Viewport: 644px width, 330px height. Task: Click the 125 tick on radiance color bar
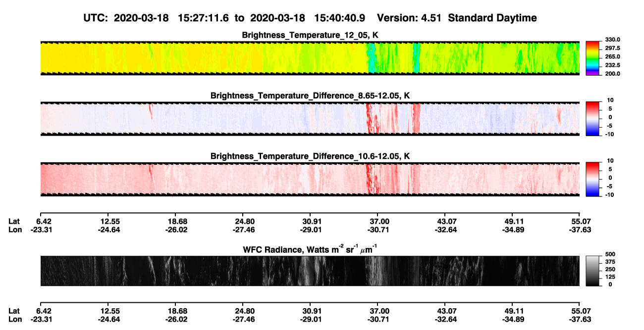610,277
